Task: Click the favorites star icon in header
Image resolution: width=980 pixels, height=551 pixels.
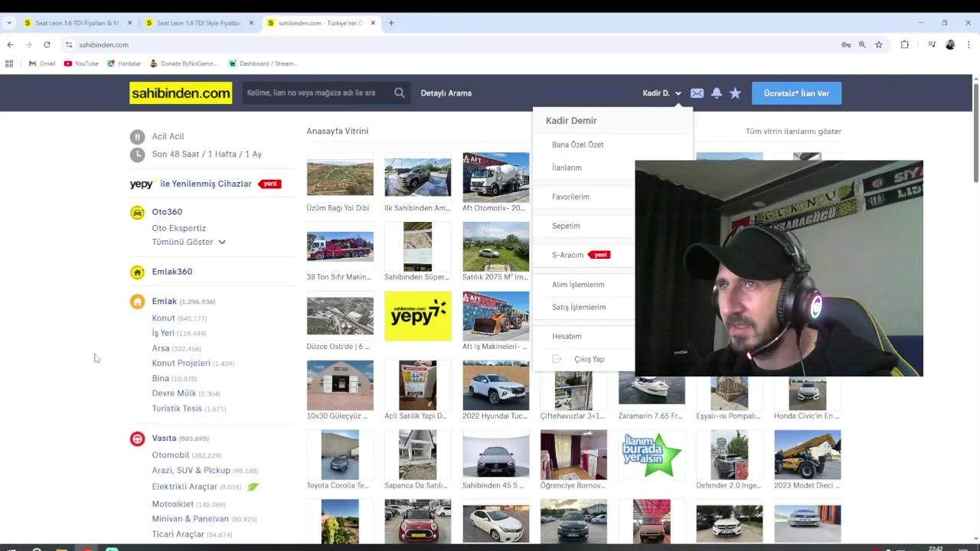Action: [735, 93]
